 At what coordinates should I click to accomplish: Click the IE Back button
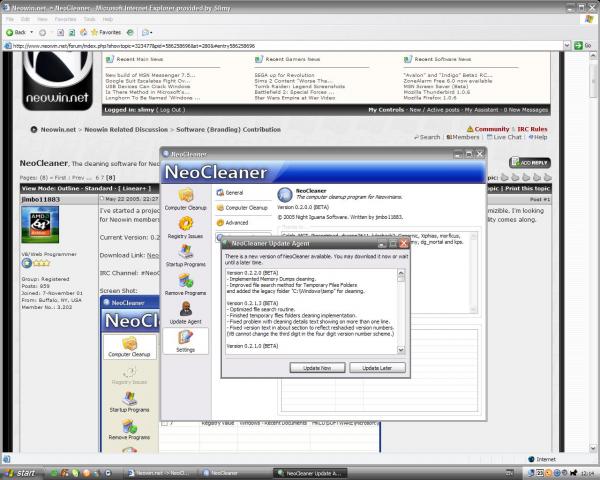coord(16,33)
